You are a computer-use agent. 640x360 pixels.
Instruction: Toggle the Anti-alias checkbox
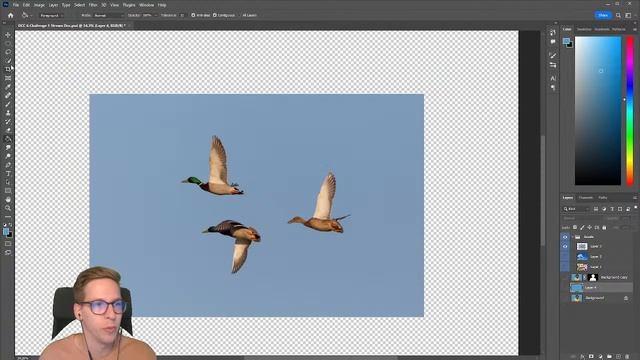click(193, 16)
